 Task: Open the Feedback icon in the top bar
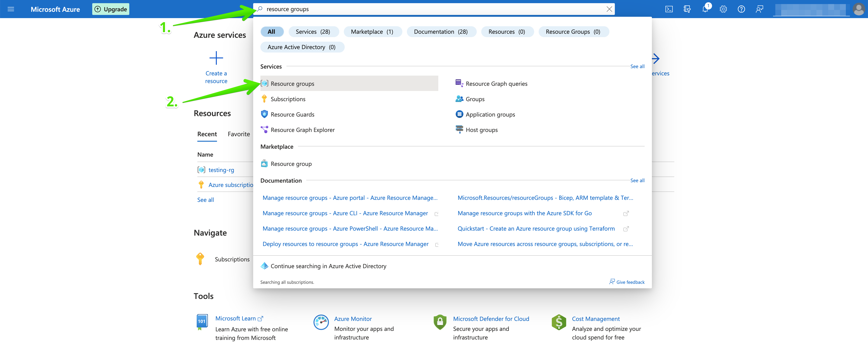[759, 9]
